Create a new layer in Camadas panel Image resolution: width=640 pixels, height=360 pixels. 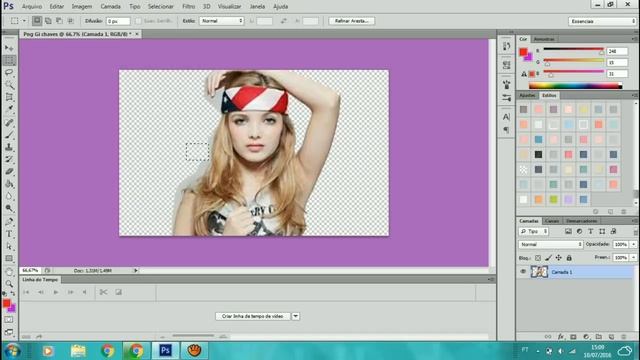tap(611, 337)
